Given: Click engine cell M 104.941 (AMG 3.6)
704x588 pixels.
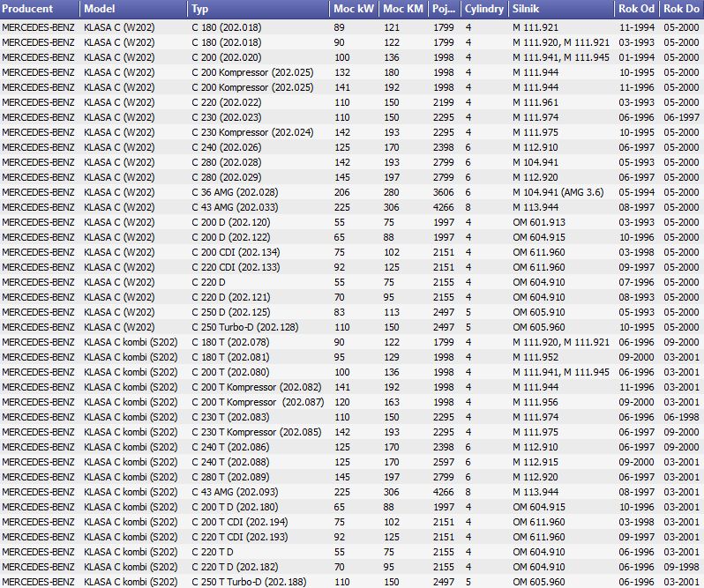Looking at the screenshot, I should click(558, 192).
